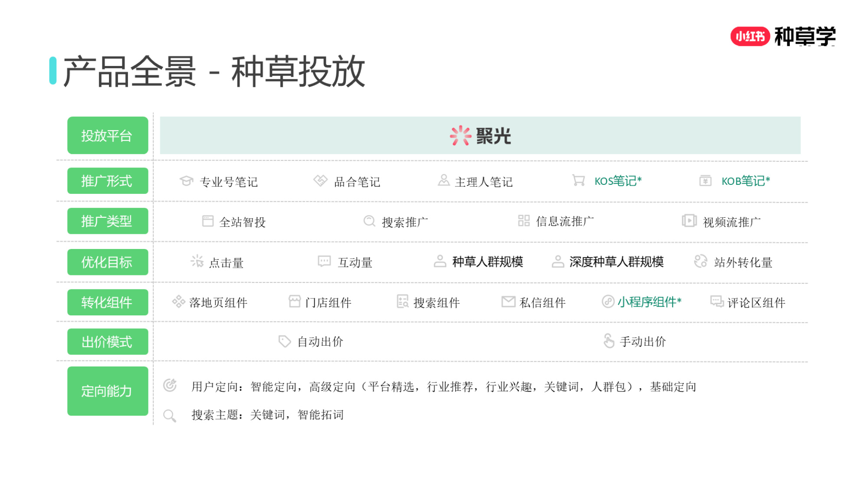Click the 转化组件 green label

(x=107, y=302)
